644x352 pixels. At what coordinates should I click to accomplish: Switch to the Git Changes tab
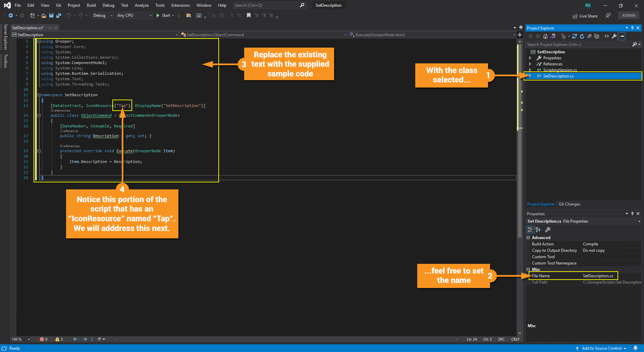pyautogui.click(x=569, y=204)
